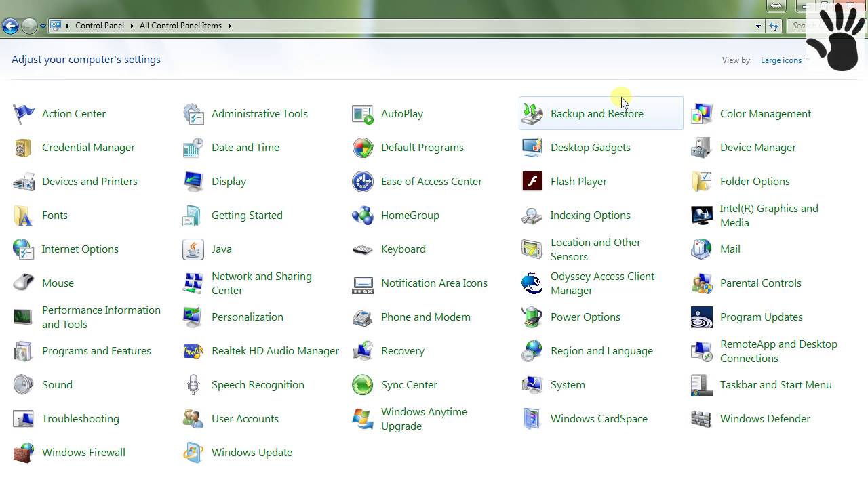Open the Parental Controls link
The width and height of the screenshot is (868, 488).
761,283
